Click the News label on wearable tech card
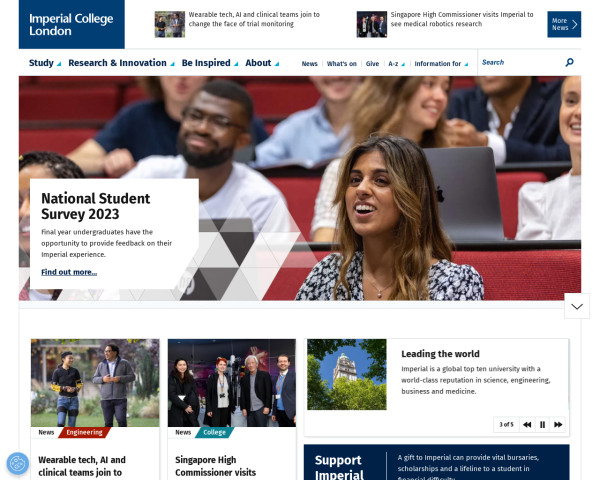The image size is (600, 480). pyautogui.click(x=46, y=432)
